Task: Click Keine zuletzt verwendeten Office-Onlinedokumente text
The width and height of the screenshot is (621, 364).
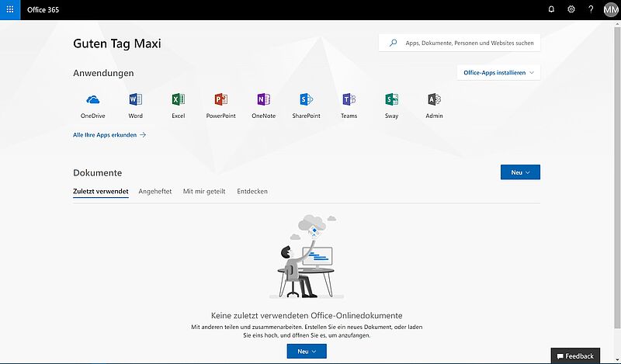Action: click(307, 316)
